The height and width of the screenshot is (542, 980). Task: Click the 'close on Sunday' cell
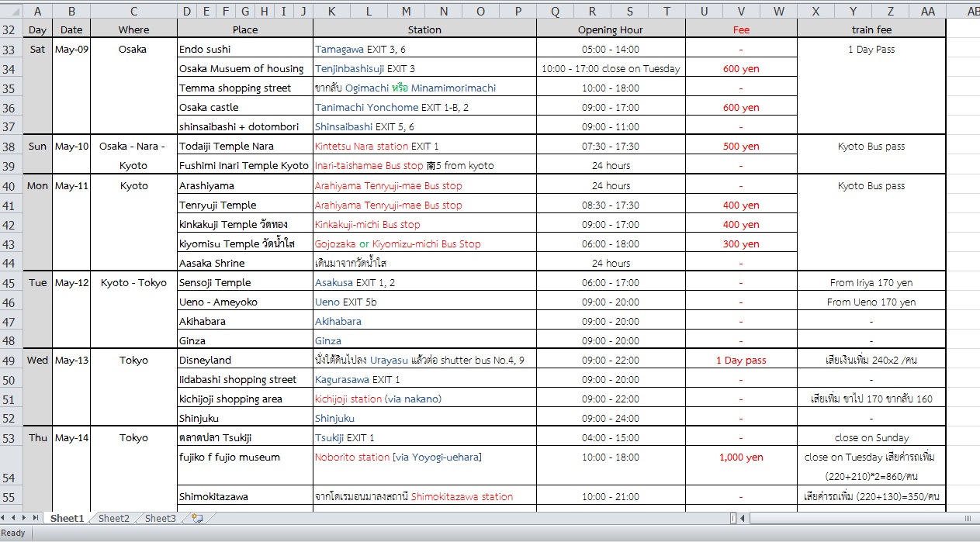pos(871,437)
